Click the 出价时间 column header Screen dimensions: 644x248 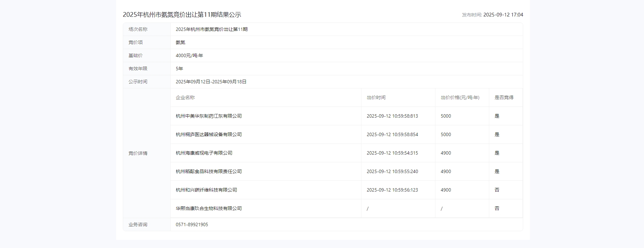point(376,97)
